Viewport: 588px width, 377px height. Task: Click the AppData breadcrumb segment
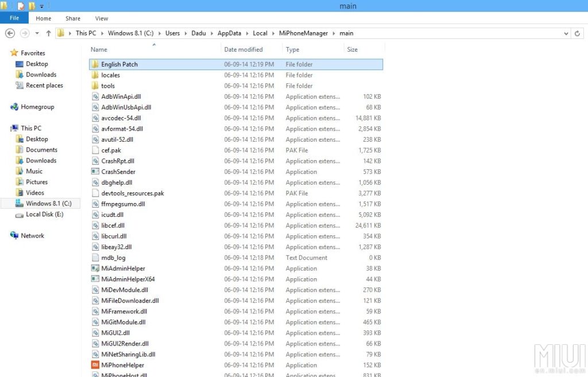(229, 33)
